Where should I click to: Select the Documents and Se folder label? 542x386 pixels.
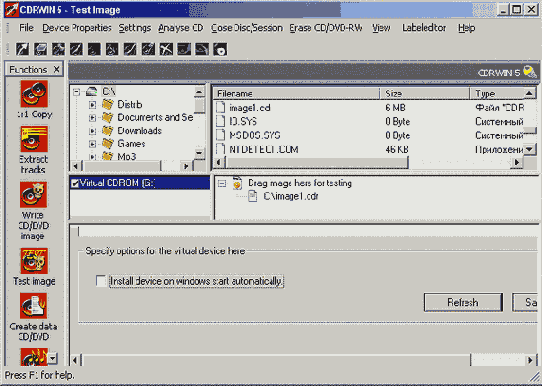click(155, 117)
